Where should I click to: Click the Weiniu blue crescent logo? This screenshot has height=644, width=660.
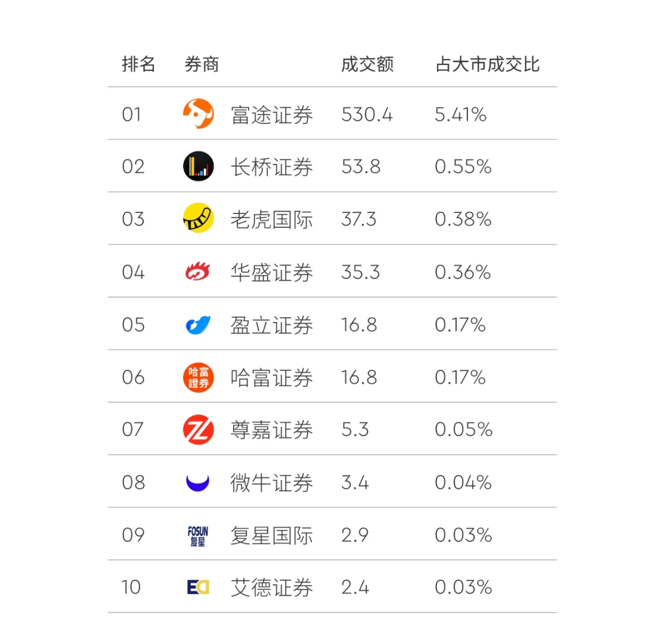point(198,482)
